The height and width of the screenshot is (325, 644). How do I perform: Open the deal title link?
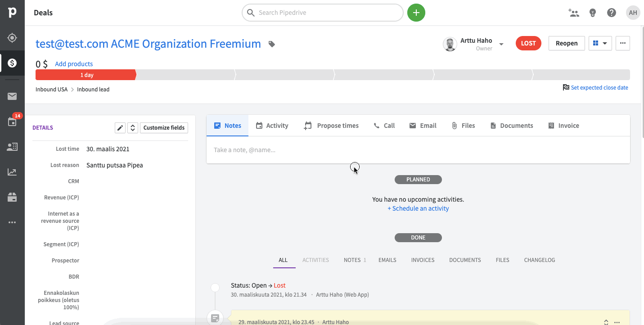pyautogui.click(x=148, y=44)
